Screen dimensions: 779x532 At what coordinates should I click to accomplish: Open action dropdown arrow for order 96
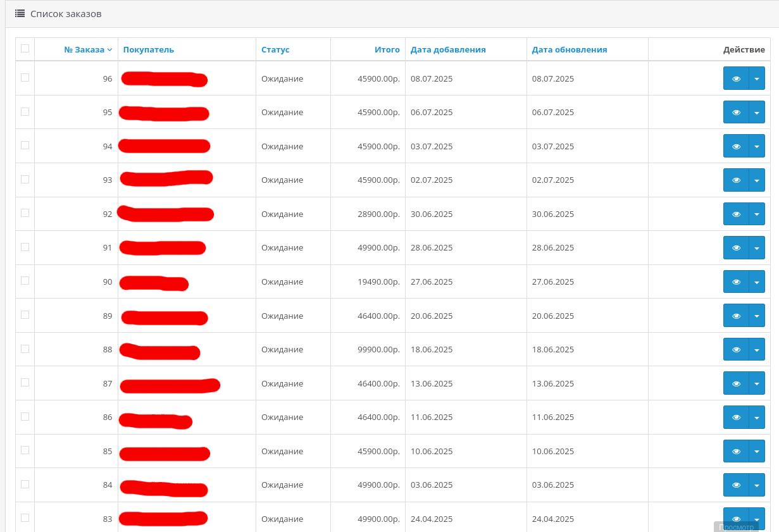(x=757, y=78)
